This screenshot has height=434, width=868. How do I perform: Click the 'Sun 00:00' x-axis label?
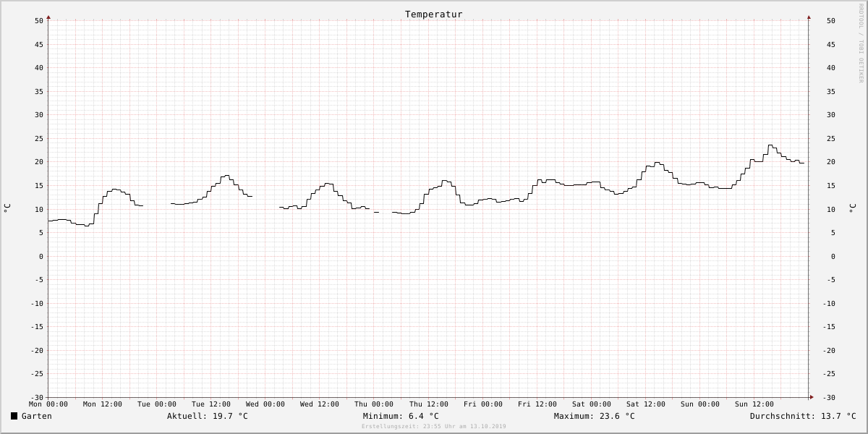point(700,404)
